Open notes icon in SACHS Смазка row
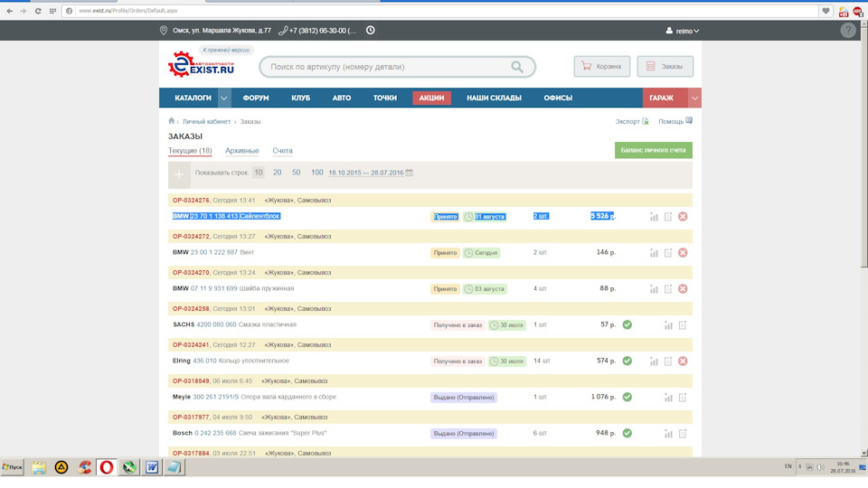The height and width of the screenshot is (488, 868). coord(683,325)
